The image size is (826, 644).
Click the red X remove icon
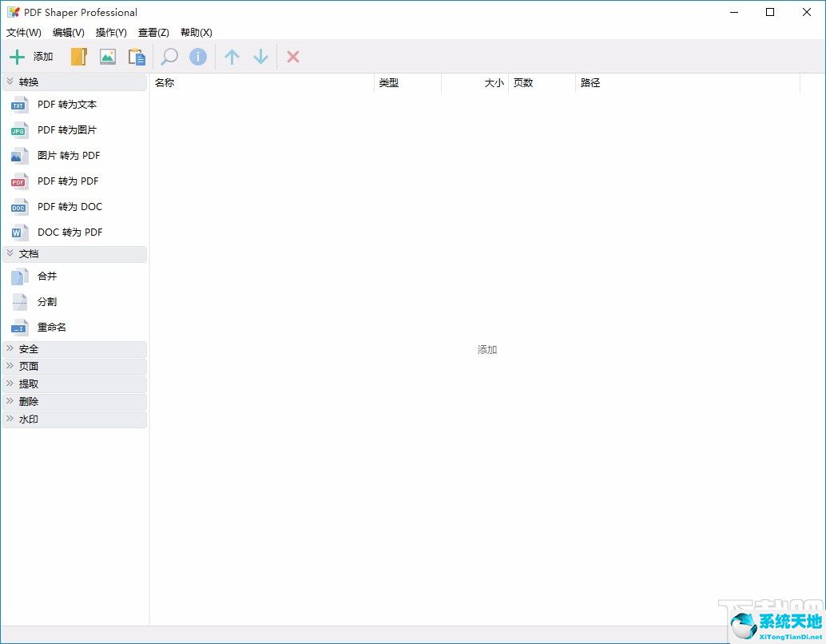[293, 57]
